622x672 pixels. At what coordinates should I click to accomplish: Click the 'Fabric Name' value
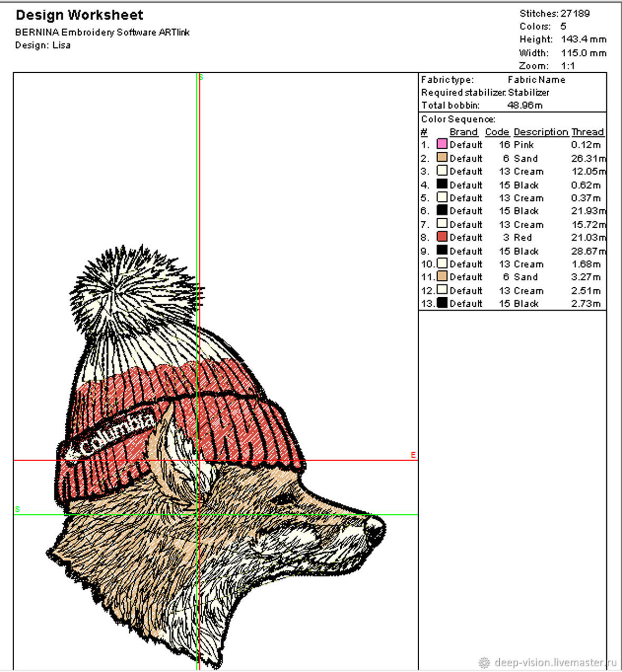(x=536, y=80)
